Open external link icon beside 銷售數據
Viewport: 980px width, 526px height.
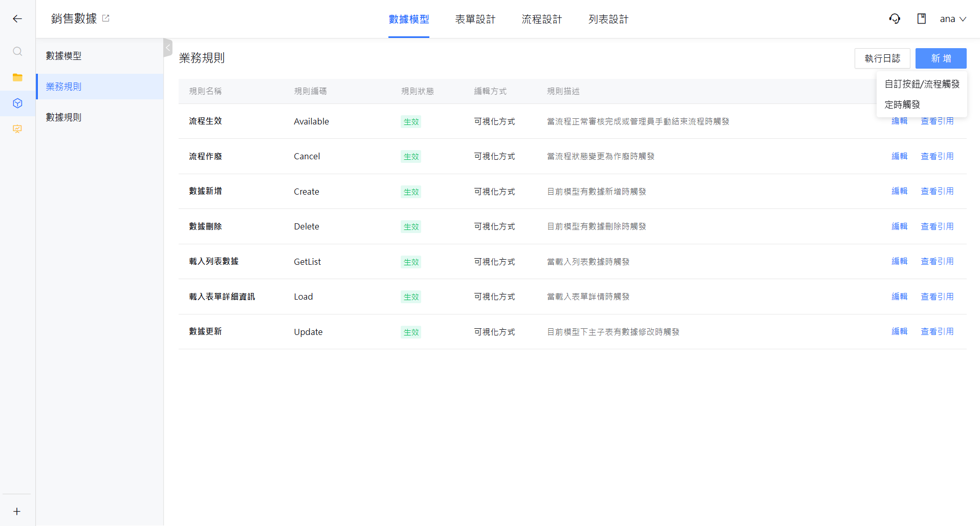[x=106, y=18]
